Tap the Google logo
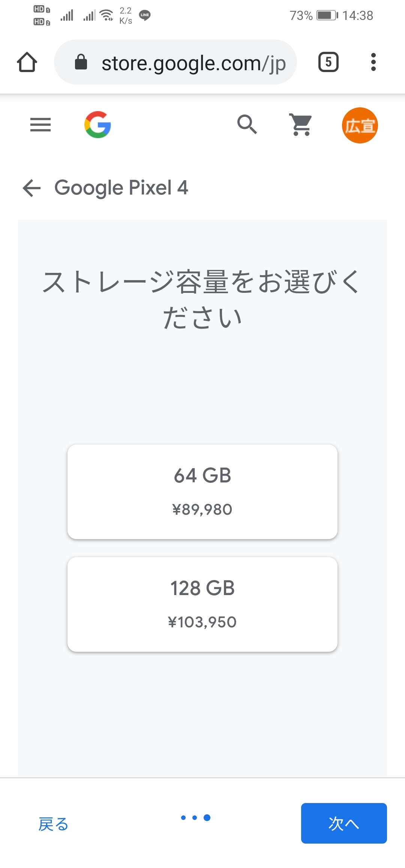This screenshot has width=405, height=868. [x=97, y=125]
